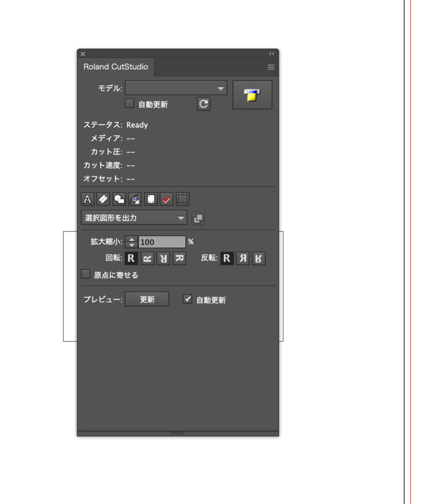The width and height of the screenshot is (447, 504).
Task: Click the overlapping shapes merge icon
Action: point(119,199)
